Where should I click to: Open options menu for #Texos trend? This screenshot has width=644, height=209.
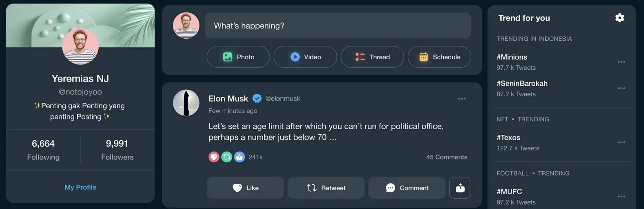622,142
